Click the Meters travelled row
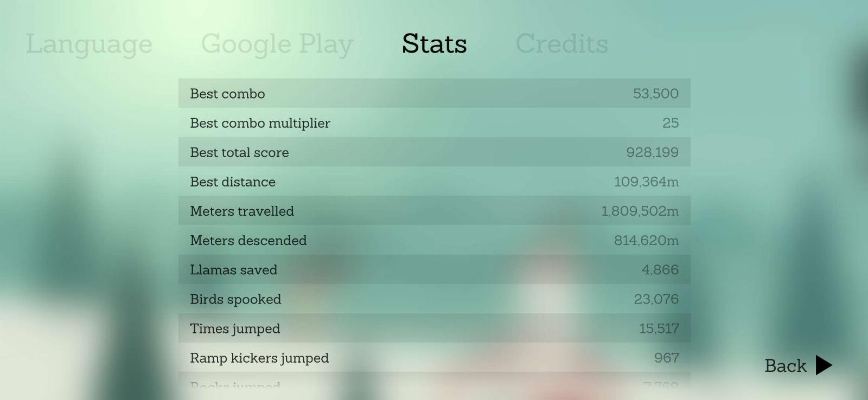This screenshot has width=868, height=400. 434,211
